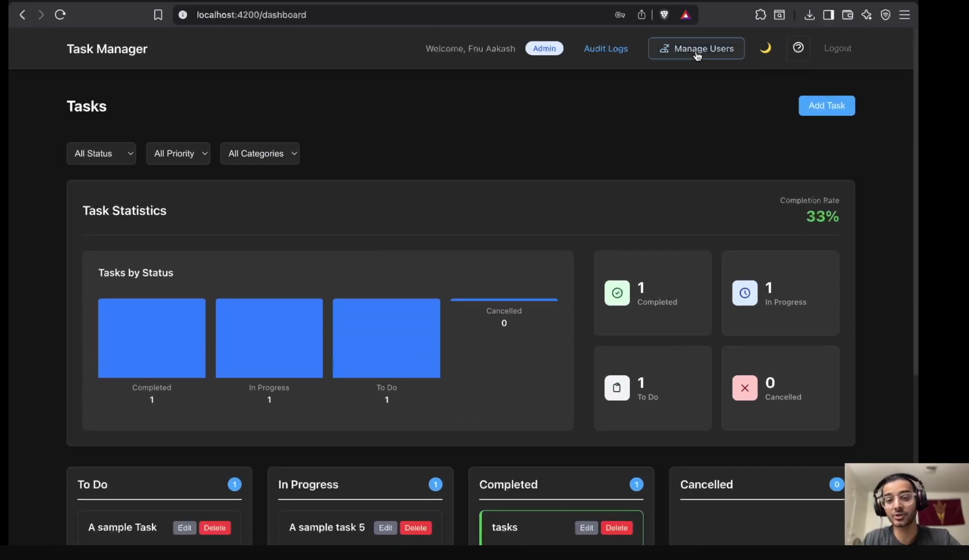
Task: Click the localhost dashboard address bar
Action: [x=251, y=15]
